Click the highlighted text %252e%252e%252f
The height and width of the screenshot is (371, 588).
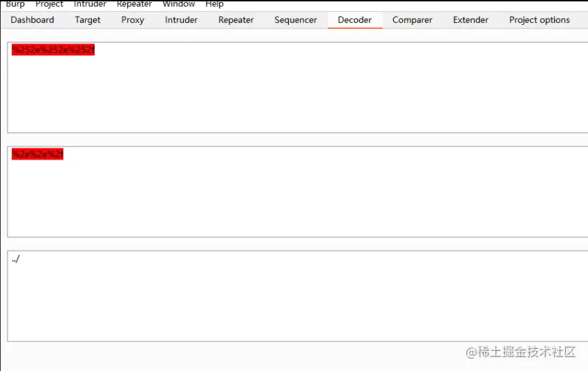pyautogui.click(x=53, y=50)
